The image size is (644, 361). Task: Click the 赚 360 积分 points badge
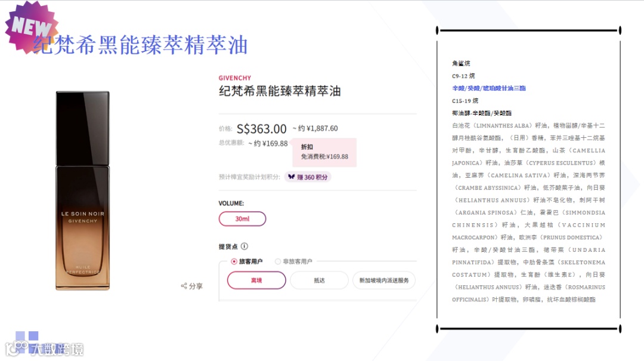tap(308, 177)
